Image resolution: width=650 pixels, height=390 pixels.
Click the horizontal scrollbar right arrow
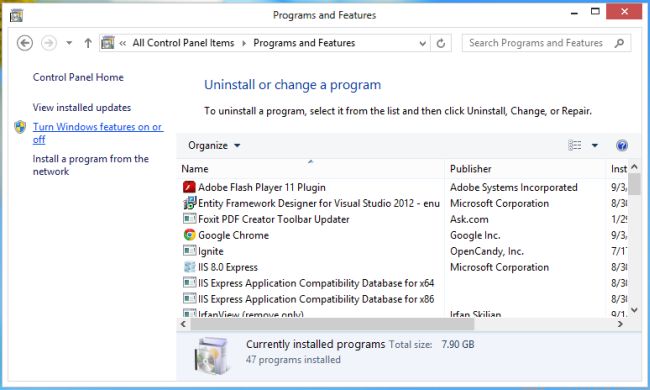pyautogui.click(x=620, y=324)
